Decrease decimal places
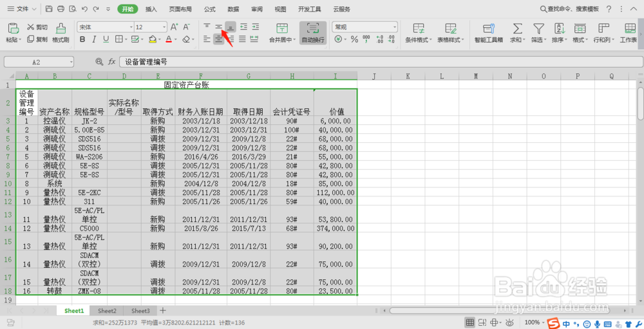This screenshot has width=644, height=329. (x=391, y=39)
